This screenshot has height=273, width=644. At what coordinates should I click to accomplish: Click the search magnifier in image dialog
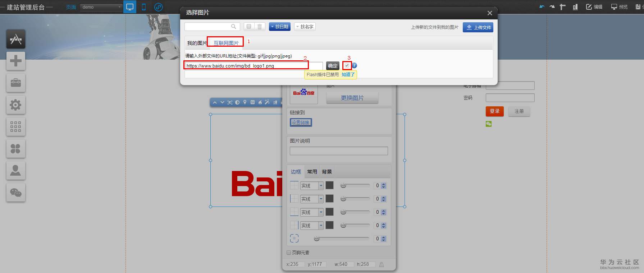(233, 27)
